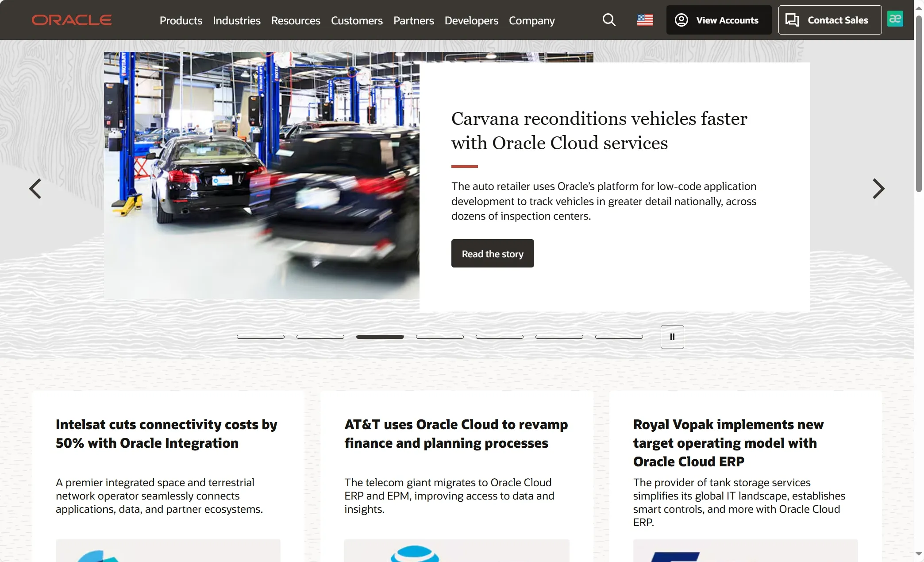The height and width of the screenshot is (562, 924).
Task: Open the AT&T Oracle Cloud story heading
Action: 456,434
